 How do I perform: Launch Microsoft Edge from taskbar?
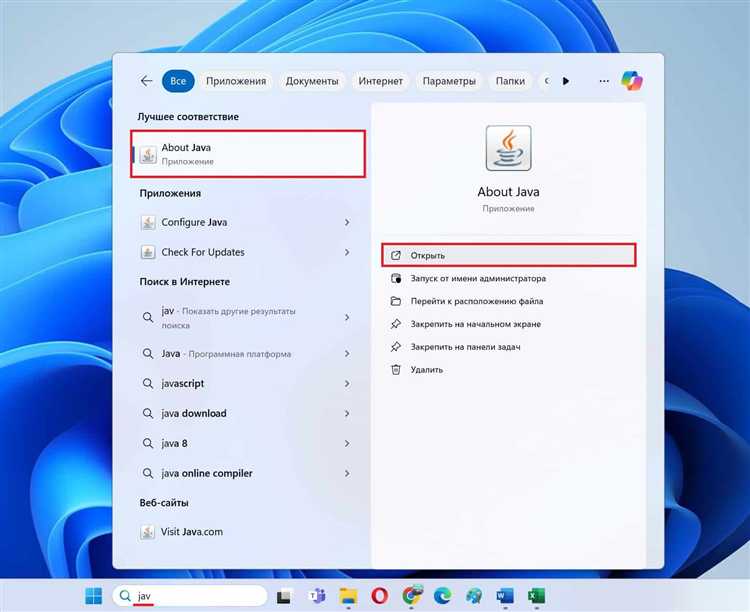tap(442, 596)
